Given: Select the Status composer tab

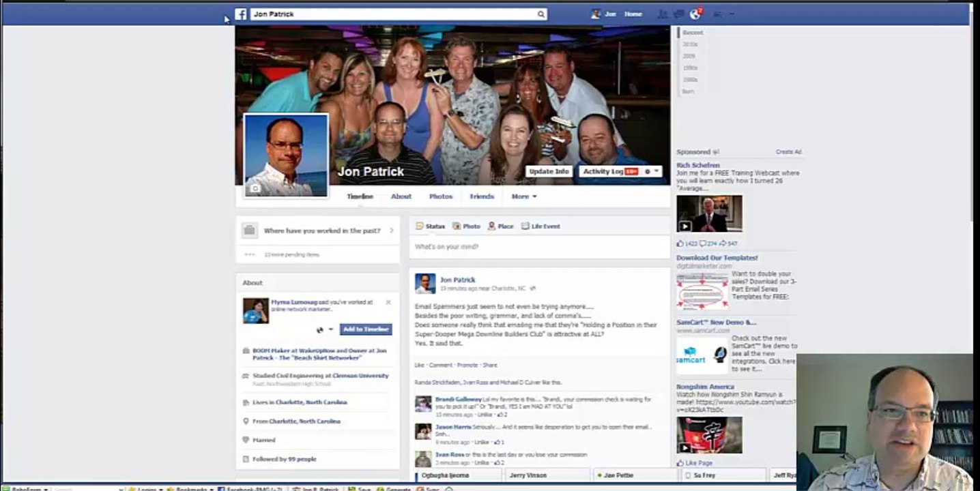Looking at the screenshot, I should pyautogui.click(x=430, y=226).
